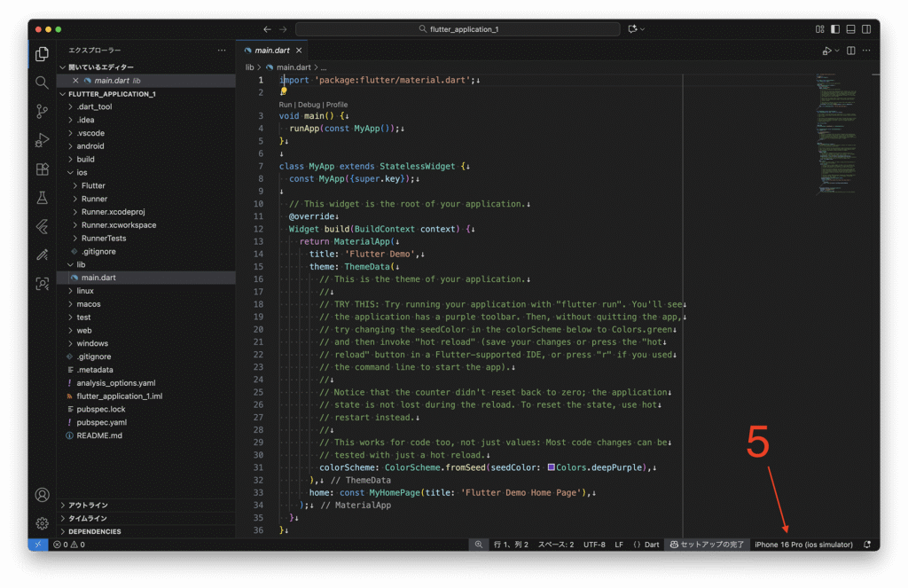This screenshot has width=908, height=588.
Task: Toggle the secondary side bar visibility
Action: tap(865, 29)
